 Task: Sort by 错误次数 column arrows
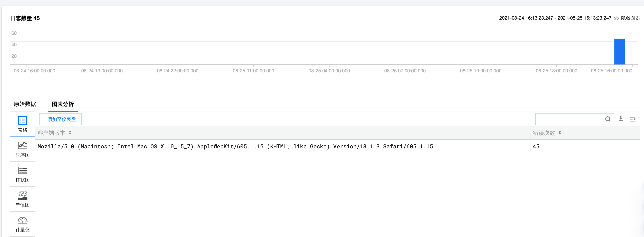(x=560, y=133)
